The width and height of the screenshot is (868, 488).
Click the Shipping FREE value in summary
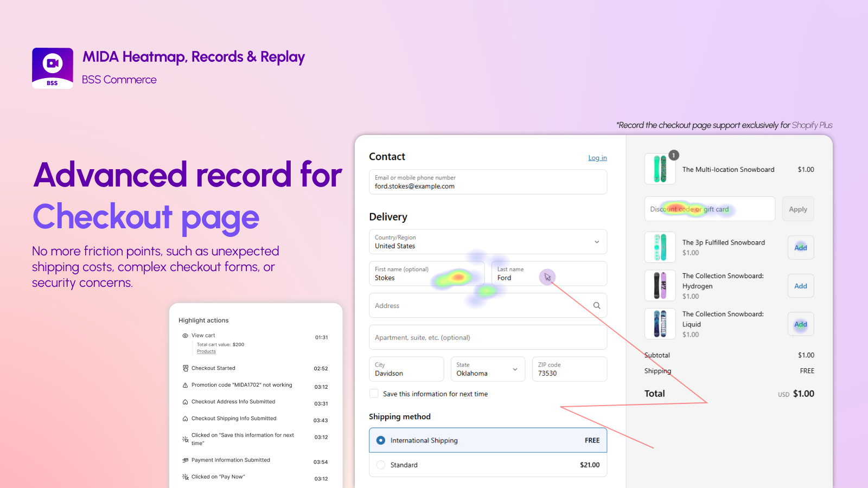pyautogui.click(x=807, y=371)
